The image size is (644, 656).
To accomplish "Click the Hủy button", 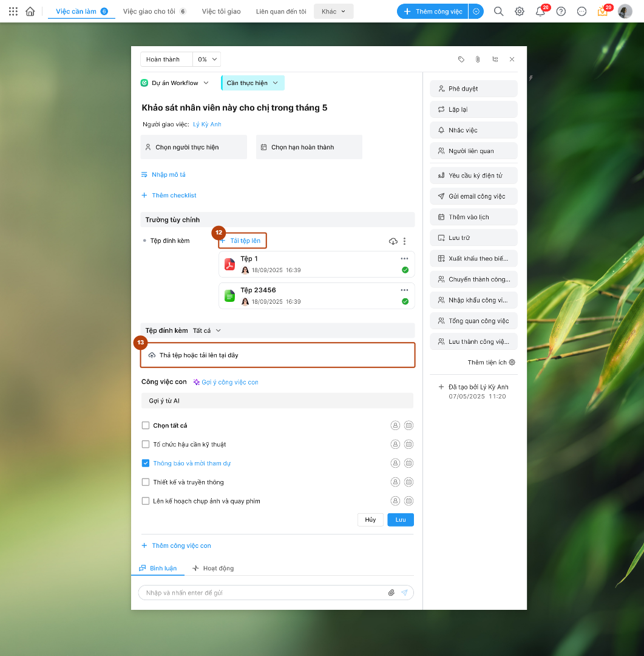I will pyautogui.click(x=370, y=519).
